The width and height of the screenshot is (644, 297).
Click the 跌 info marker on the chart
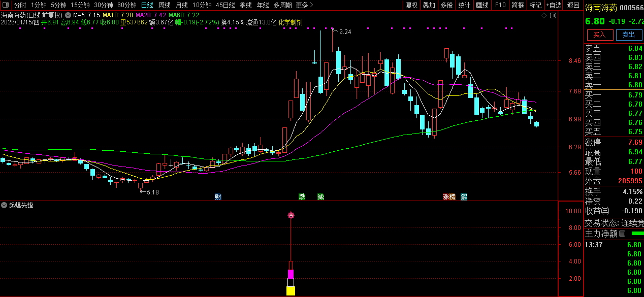tap(302, 197)
